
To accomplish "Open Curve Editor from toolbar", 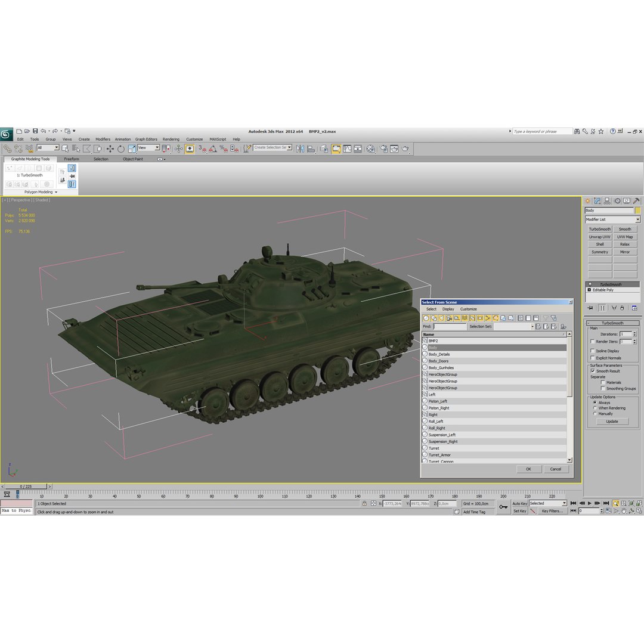I will pos(347,148).
